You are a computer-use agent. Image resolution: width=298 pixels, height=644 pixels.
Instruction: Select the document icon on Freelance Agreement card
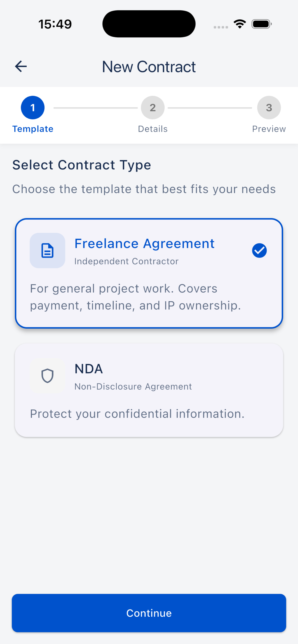coord(47,250)
